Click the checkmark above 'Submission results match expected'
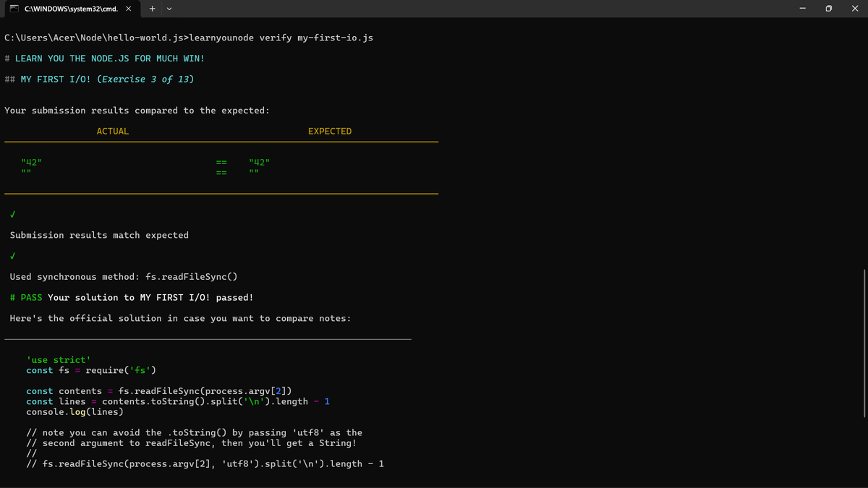 [13, 214]
